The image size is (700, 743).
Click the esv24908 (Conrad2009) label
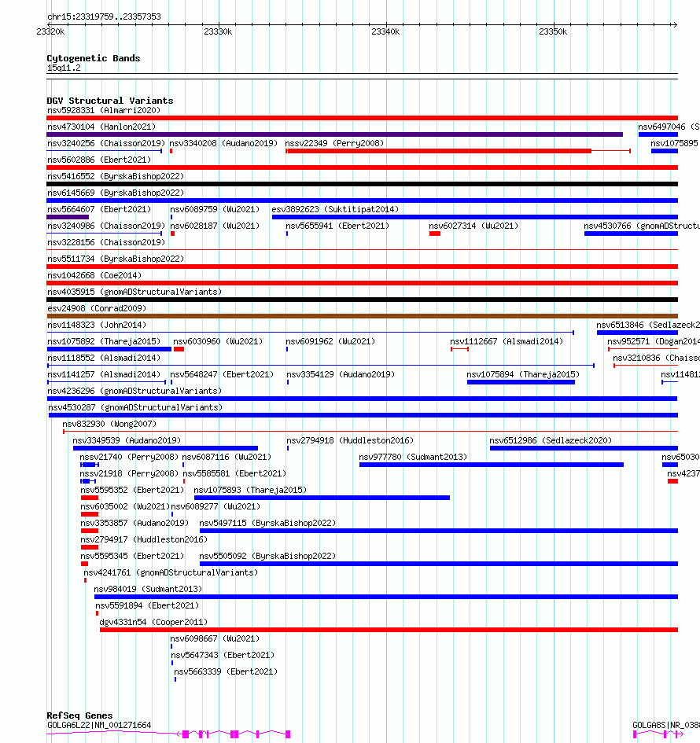pos(97,308)
